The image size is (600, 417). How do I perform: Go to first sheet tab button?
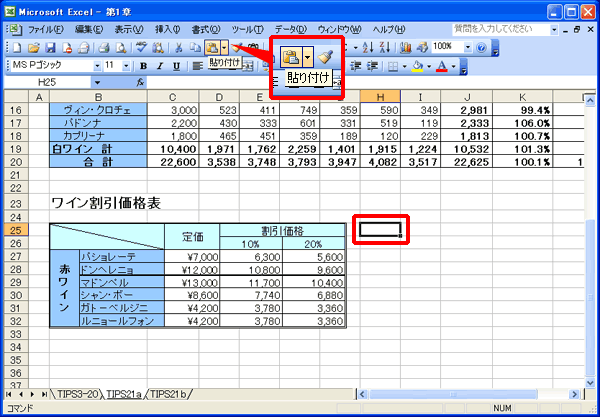tap(9, 394)
